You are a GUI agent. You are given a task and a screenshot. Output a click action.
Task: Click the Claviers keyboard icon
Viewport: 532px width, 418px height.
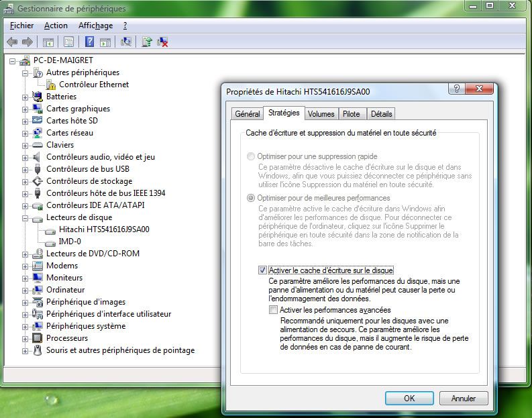(38, 145)
